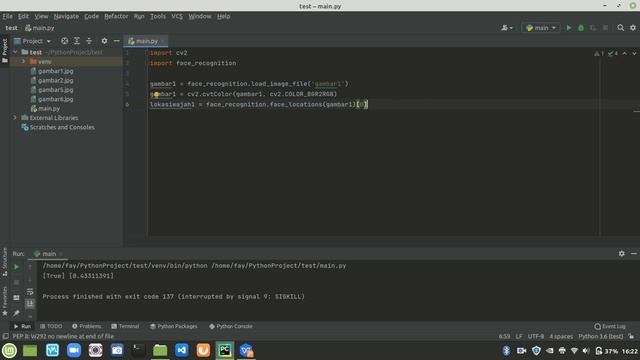Open Python Packages tool window
640x360 pixels.
click(173, 326)
